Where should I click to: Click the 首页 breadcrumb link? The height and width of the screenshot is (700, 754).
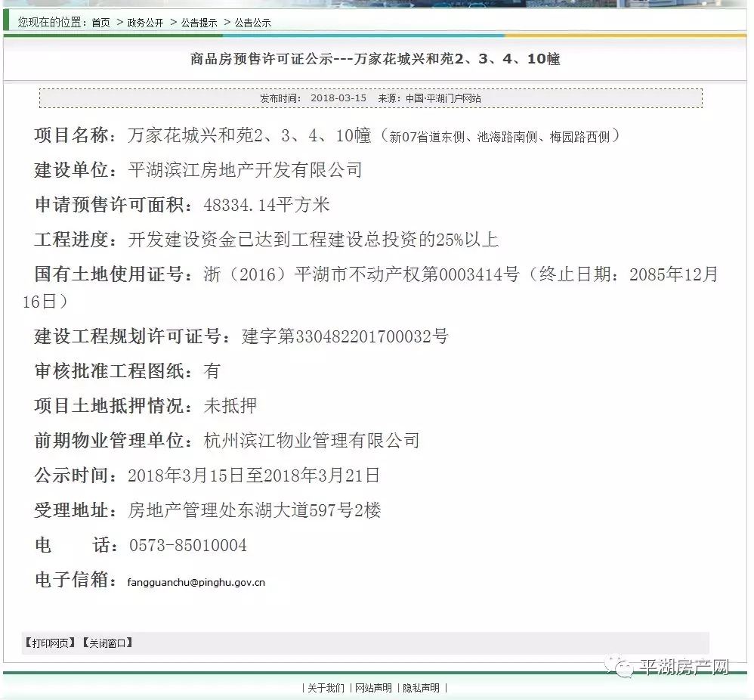[x=100, y=23]
